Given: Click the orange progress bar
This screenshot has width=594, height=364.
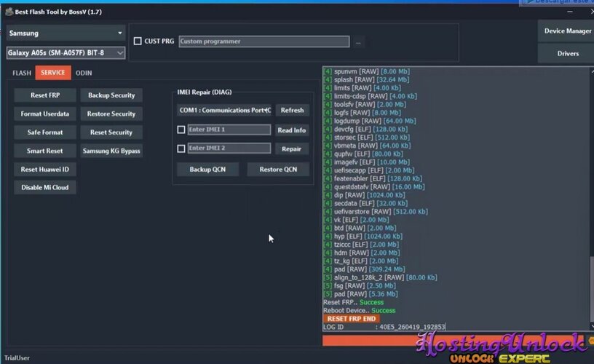Looking at the screenshot, I should tap(454, 341).
